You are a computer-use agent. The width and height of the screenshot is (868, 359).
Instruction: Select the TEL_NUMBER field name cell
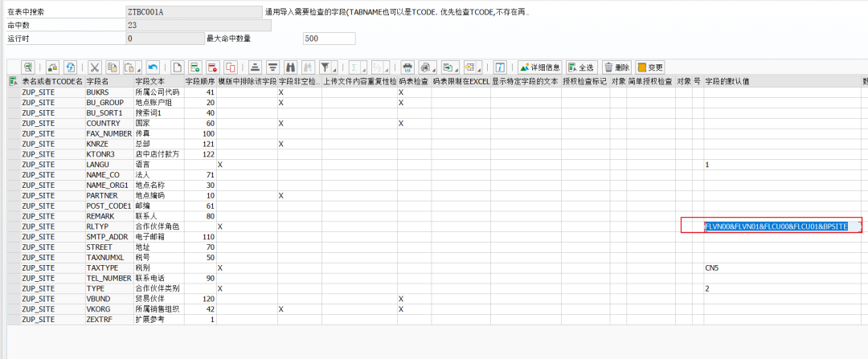(x=109, y=278)
